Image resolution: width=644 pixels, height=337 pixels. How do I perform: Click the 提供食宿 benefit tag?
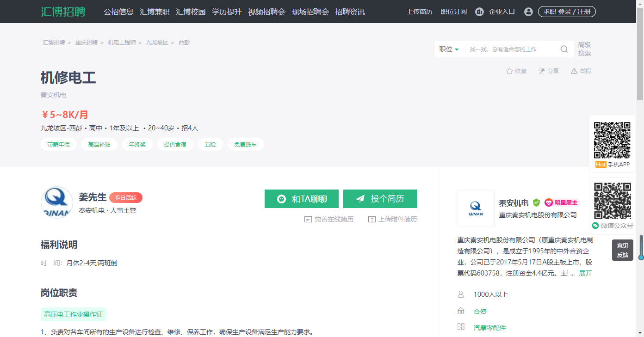pyautogui.click(x=175, y=144)
